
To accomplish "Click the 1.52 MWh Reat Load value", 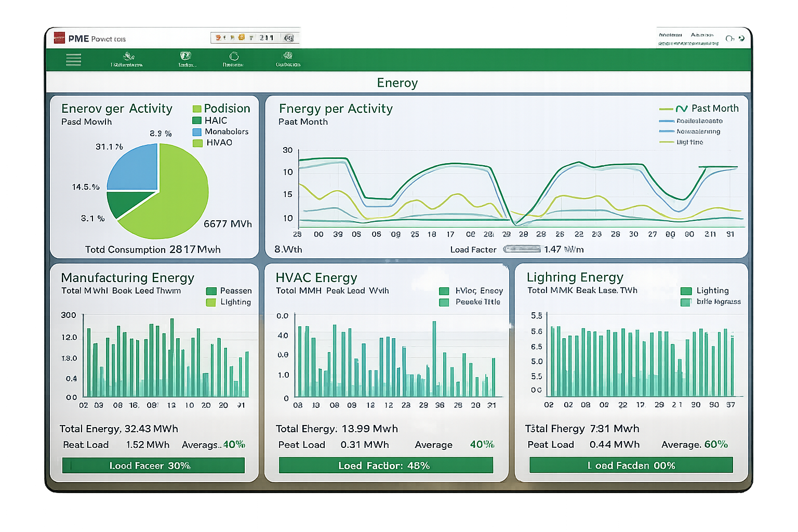I will pos(148,445).
